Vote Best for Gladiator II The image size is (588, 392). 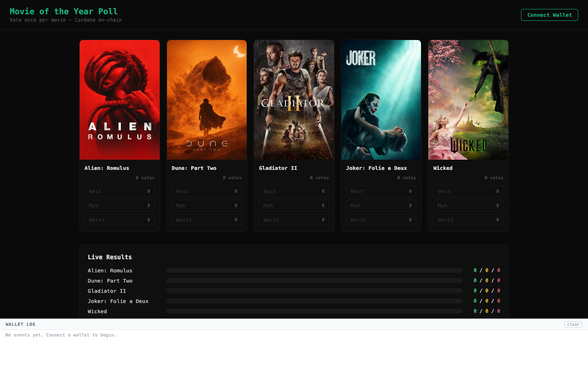tap(294, 192)
